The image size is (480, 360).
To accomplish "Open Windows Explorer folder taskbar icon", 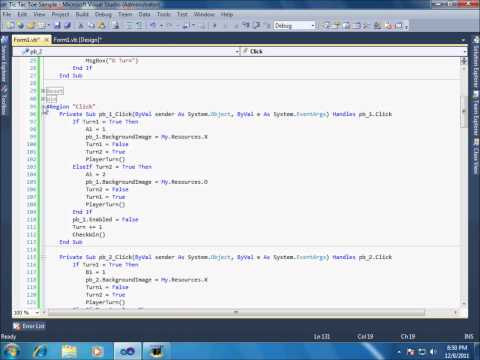I will pos(69,351).
